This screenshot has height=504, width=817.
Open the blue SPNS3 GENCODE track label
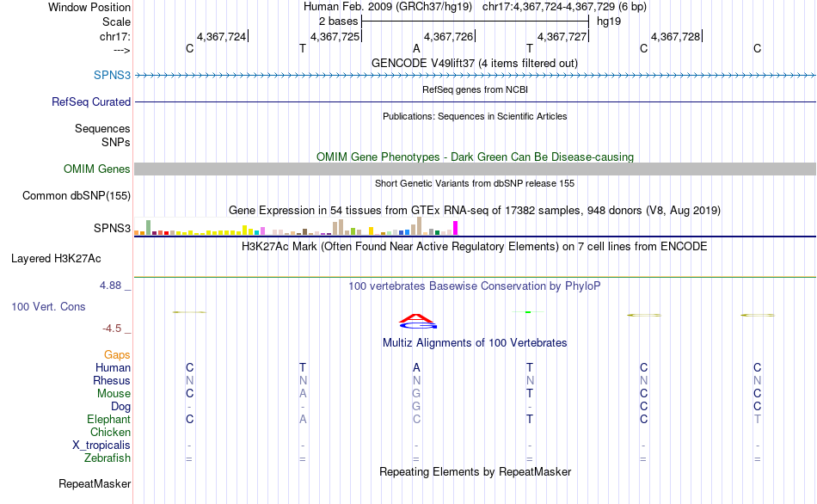coord(112,75)
